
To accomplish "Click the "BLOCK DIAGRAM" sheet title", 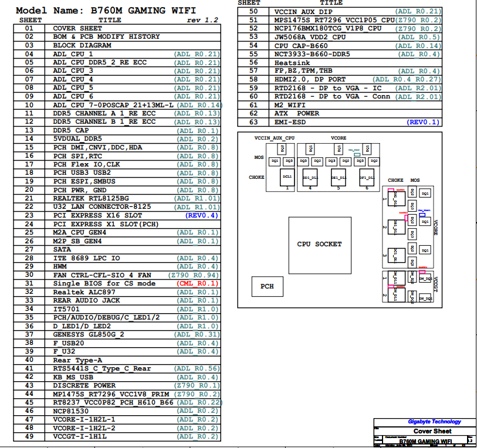I will tap(82, 45).
